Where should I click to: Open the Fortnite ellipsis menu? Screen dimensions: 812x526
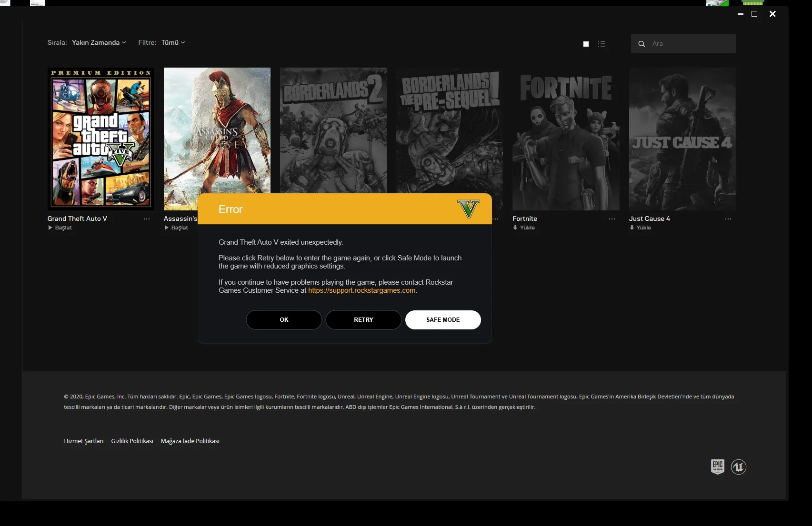coord(612,218)
